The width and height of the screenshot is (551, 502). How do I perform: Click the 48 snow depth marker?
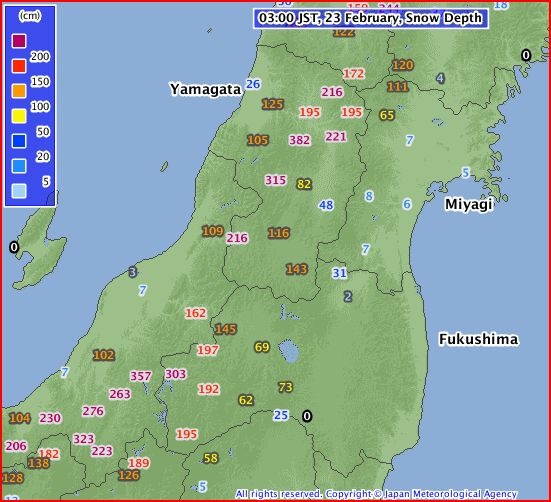pos(326,205)
